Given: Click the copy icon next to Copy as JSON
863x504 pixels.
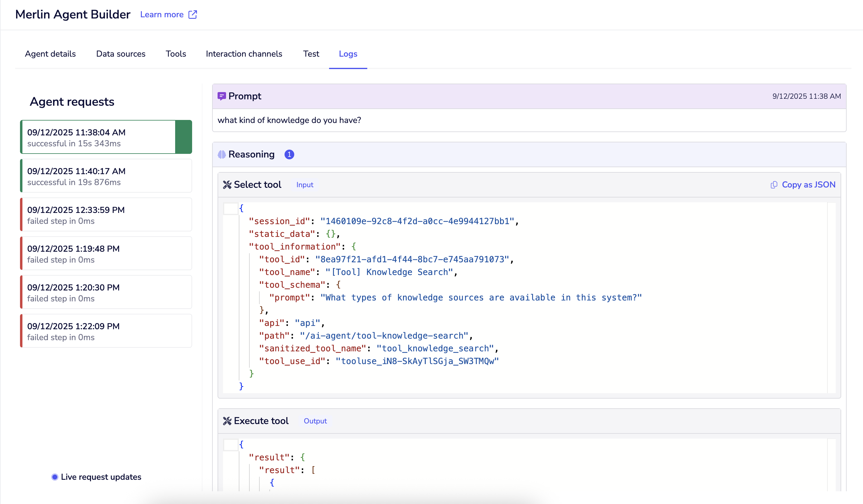Looking at the screenshot, I should click(x=774, y=185).
